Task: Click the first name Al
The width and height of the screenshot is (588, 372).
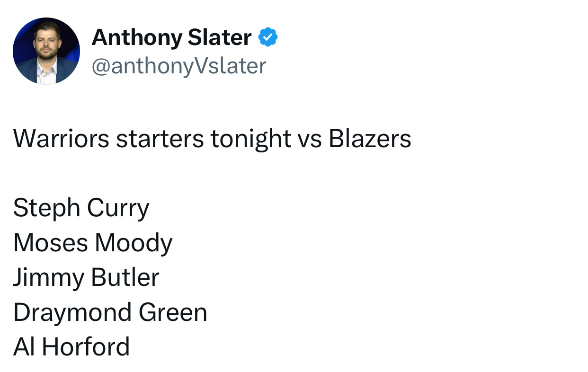Action: click(24, 347)
